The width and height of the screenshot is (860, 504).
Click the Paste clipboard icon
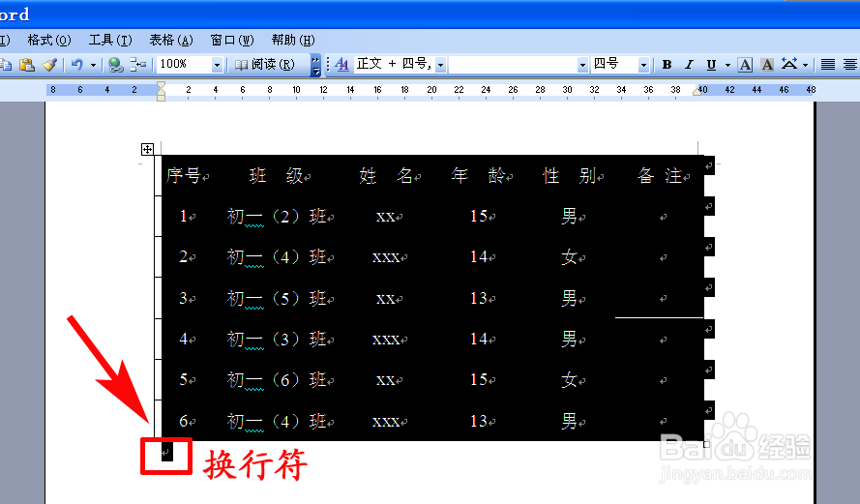point(26,65)
